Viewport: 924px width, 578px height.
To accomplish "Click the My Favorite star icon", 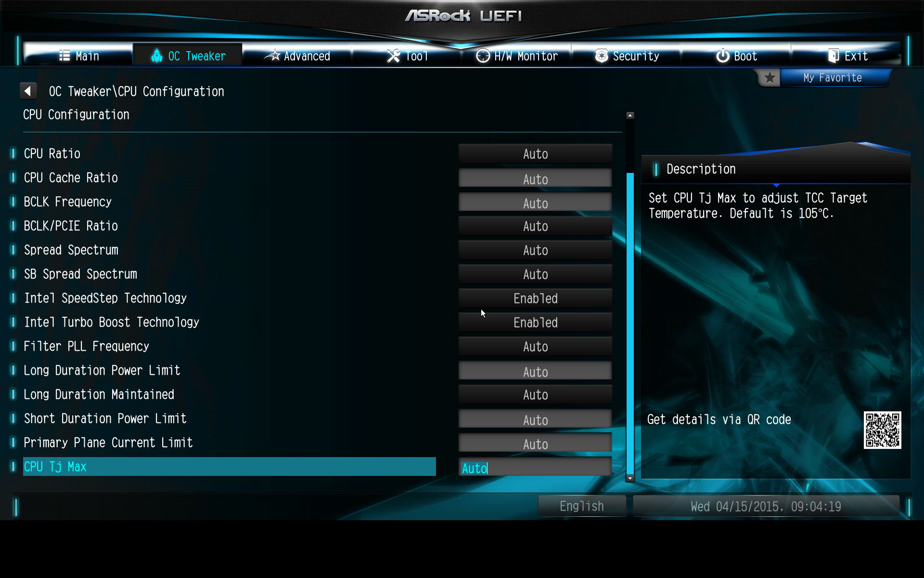I will (770, 78).
